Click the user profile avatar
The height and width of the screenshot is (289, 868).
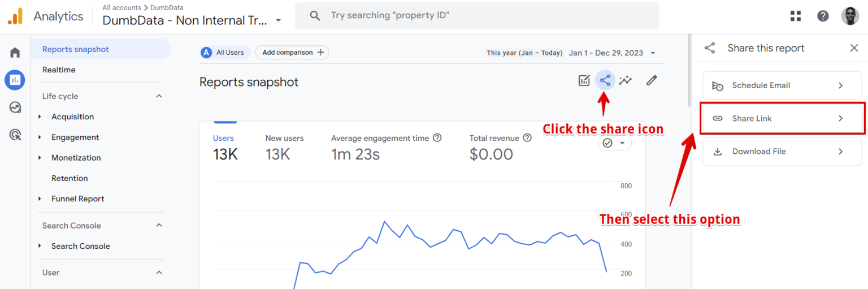click(850, 16)
